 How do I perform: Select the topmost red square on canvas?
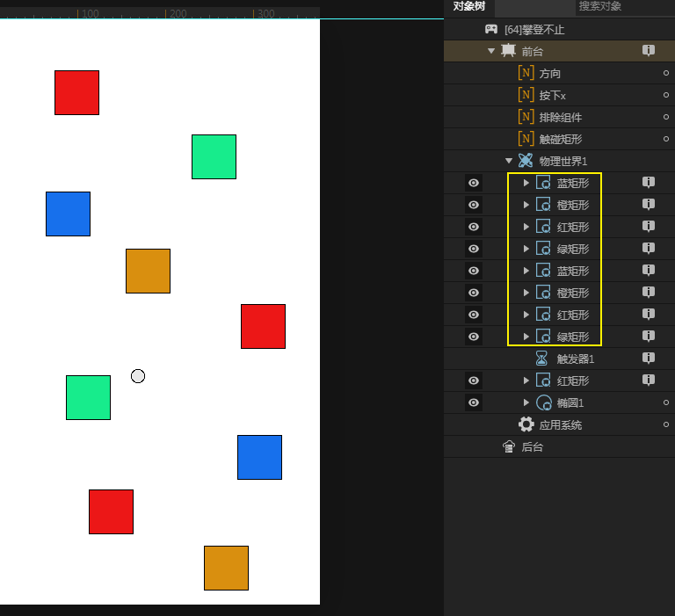pos(76,92)
